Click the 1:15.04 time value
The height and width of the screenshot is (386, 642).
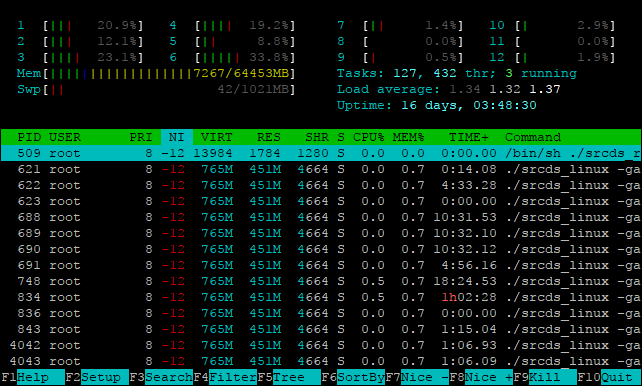(469, 329)
